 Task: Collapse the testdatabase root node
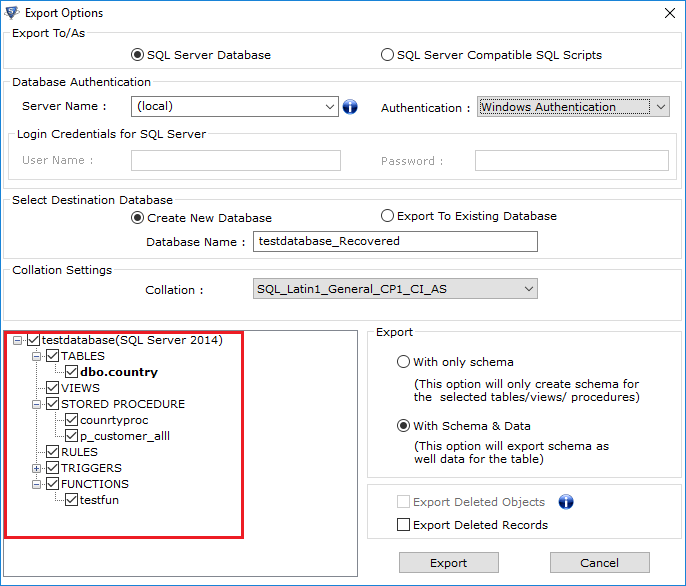tap(18, 340)
